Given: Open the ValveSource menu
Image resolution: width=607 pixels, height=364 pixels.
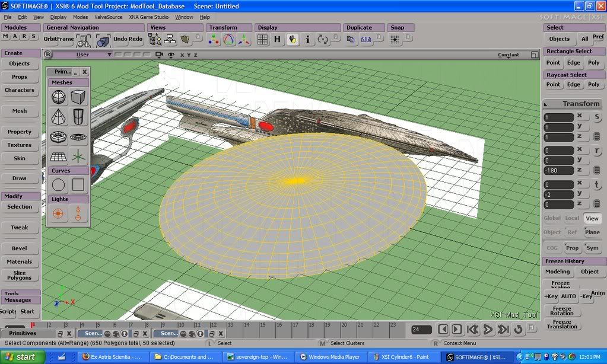Looking at the screenshot, I should pyautogui.click(x=109, y=17).
